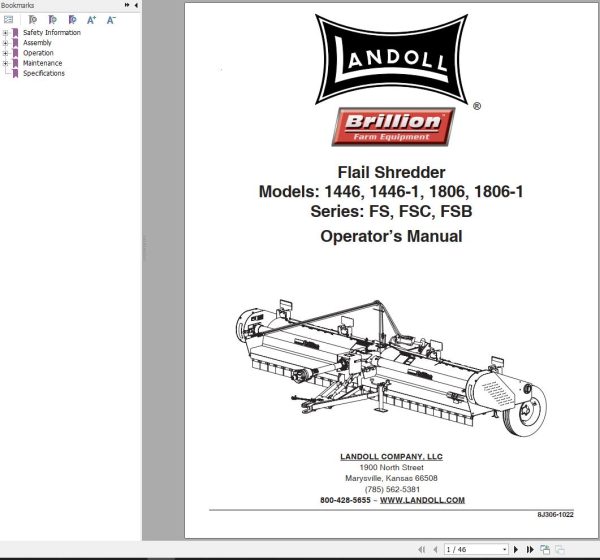The height and width of the screenshot is (560, 600).
Task: Open the WWW.LANDOLL.COM link
Action: coord(422,500)
